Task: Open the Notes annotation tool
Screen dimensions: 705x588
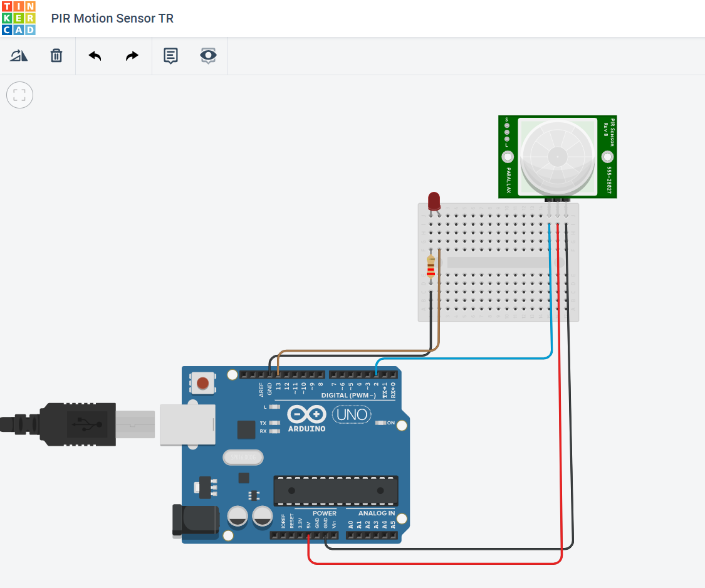Action: [170, 55]
